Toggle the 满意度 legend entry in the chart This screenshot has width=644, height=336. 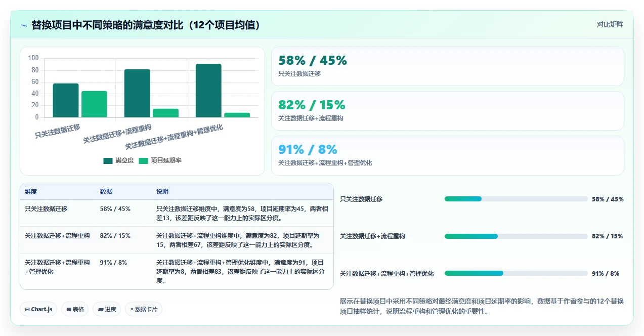click(118, 160)
